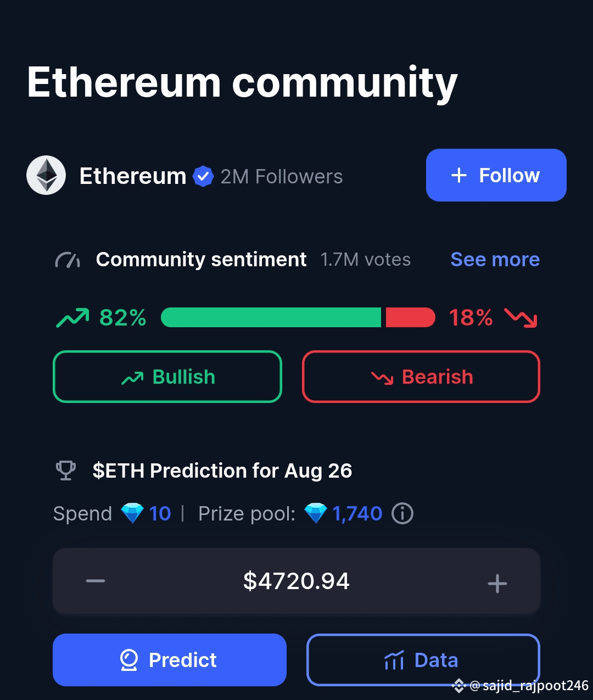Click the 2M Followers text
The height and width of the screenshot is (700, 593).
tap(282, 177)
